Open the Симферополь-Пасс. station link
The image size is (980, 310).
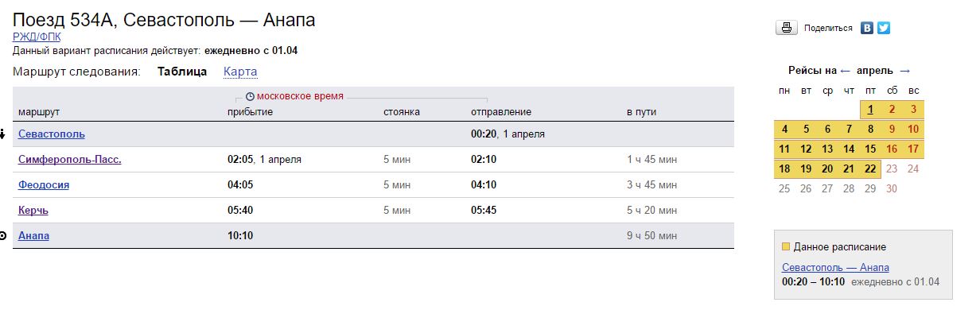coord(70,160)
